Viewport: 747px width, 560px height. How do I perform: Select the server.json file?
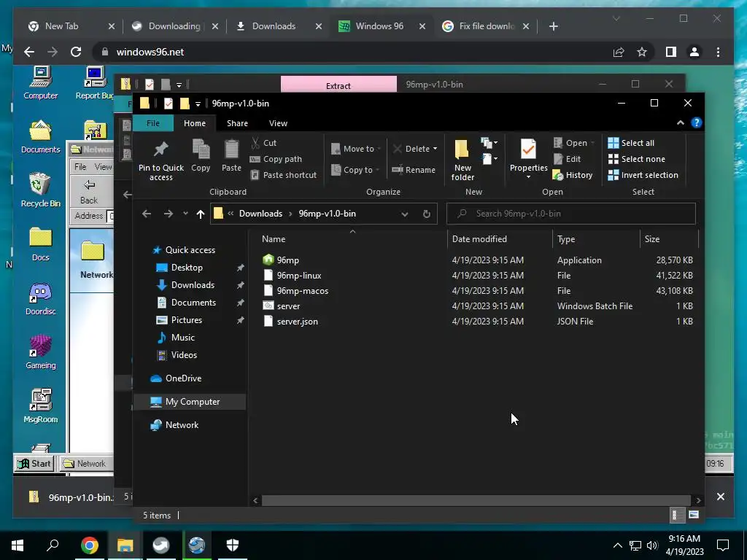point(298,322)
